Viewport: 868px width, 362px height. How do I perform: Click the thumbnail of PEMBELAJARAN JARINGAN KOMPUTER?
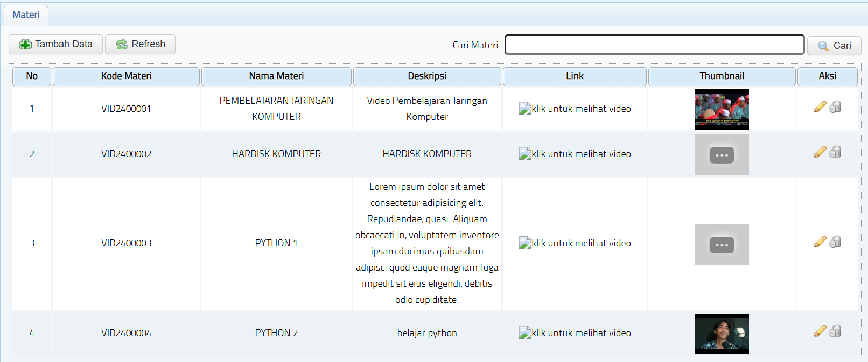tap(722, 109)
